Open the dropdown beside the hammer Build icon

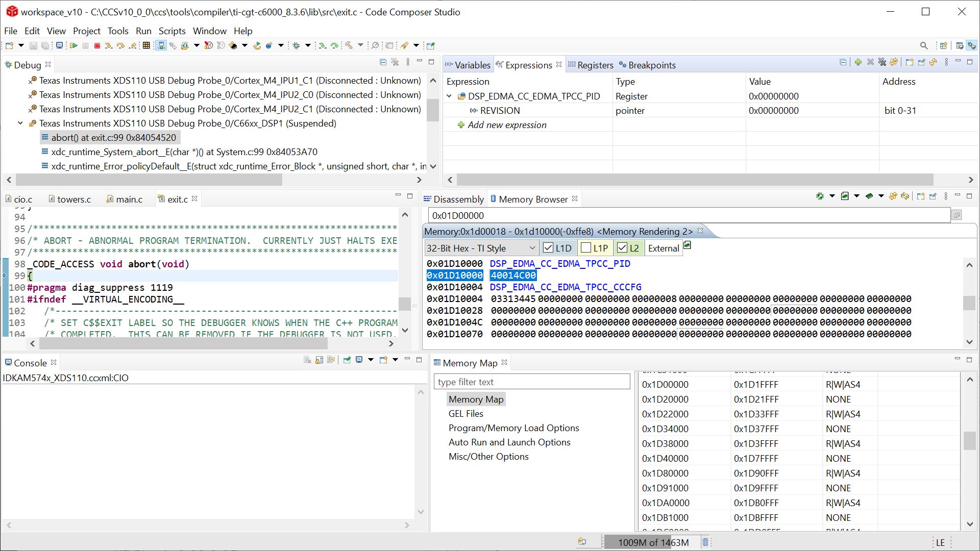(360, 46)
